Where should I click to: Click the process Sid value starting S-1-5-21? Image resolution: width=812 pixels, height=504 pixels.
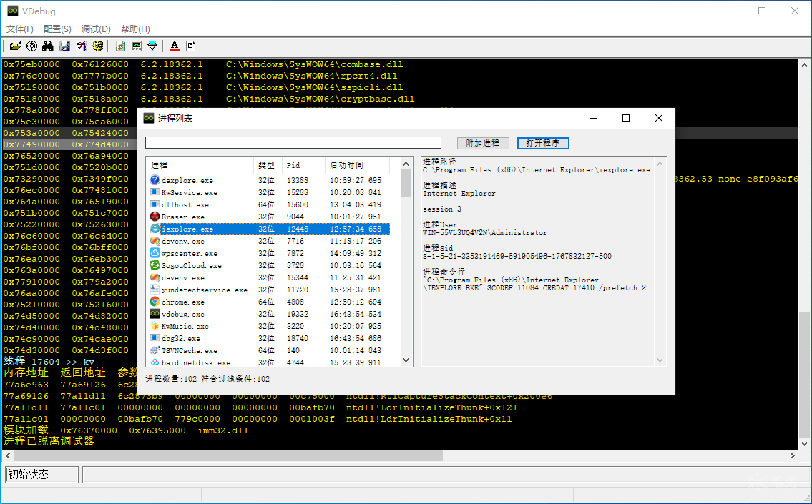point(517,256)
